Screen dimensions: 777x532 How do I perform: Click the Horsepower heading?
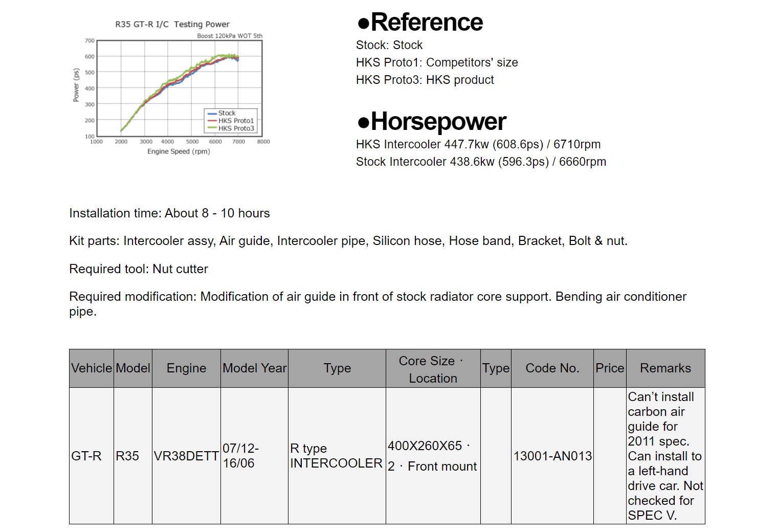[x=431, y=121]
